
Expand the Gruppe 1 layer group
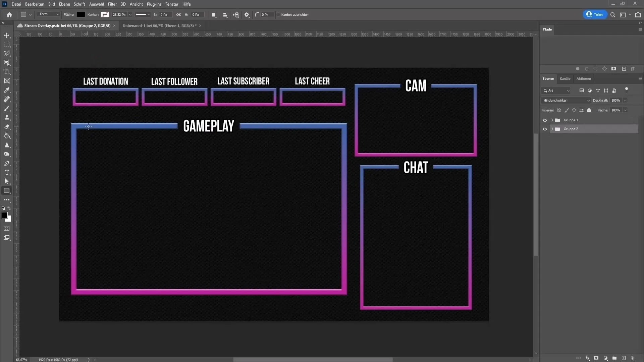551,120
